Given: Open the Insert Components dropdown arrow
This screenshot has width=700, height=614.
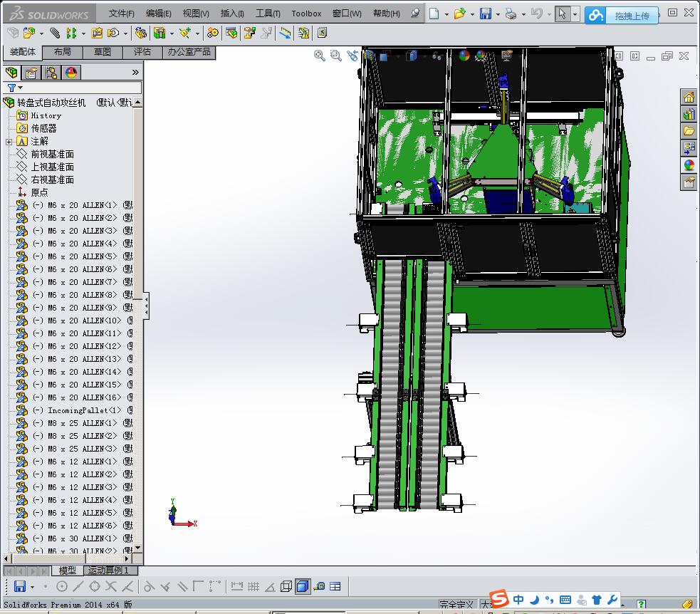Looking at the screenshot, I should (x=41, y=33).
